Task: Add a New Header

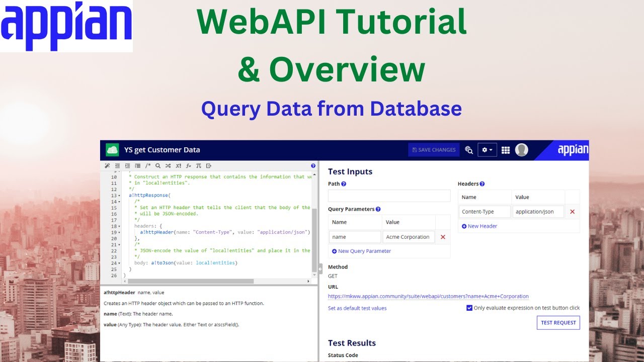Action: (x=479, y=226)
